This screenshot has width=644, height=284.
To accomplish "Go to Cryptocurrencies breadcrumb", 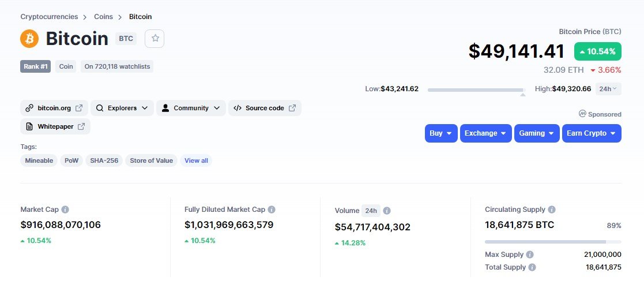I will pos(49,17).
